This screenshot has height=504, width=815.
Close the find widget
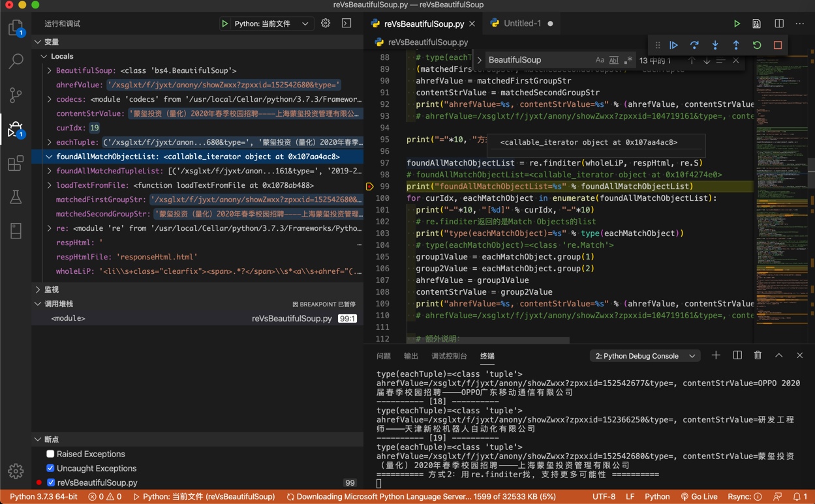tap(736, 61)
